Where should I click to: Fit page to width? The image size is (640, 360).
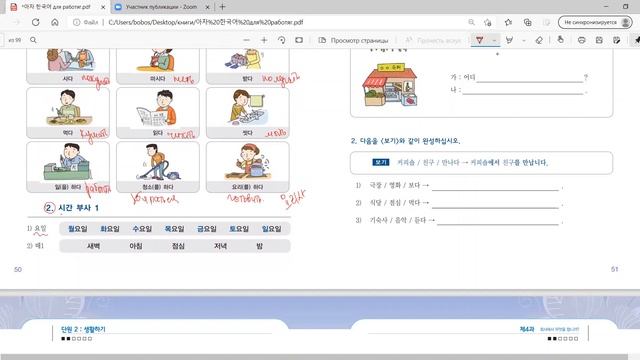point(299,40)
